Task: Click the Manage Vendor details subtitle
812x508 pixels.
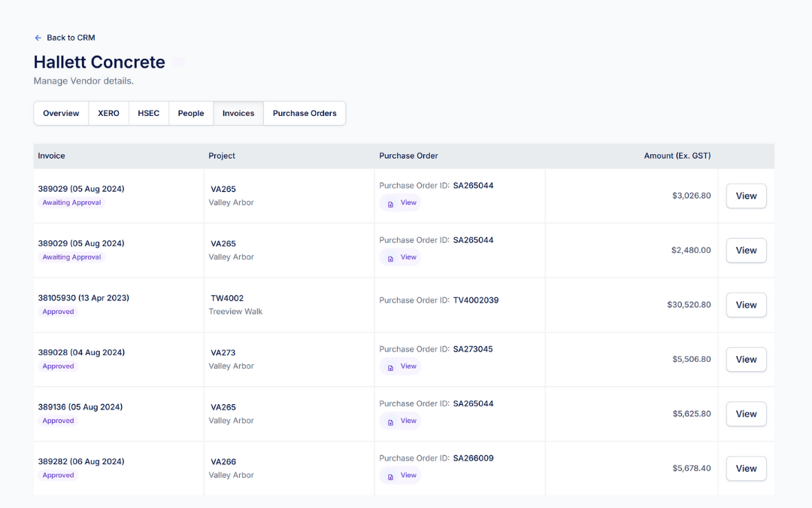Action: (83, 81)
